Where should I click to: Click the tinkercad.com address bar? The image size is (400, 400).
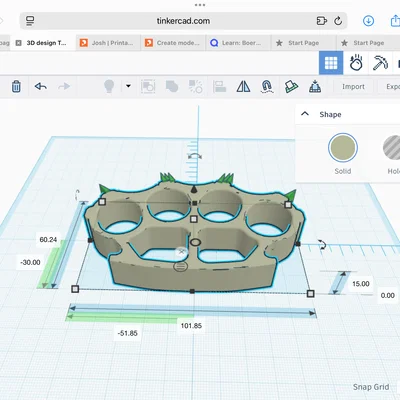183,21
